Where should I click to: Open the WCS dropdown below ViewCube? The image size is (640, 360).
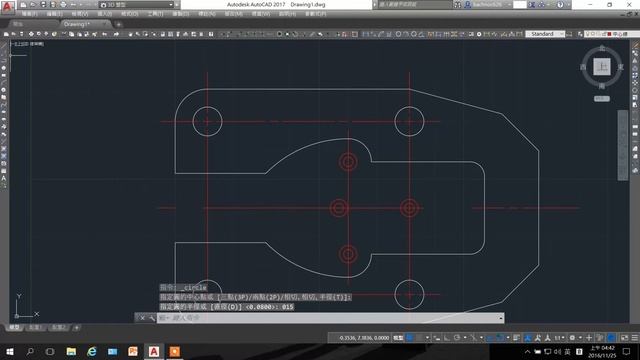602,99
